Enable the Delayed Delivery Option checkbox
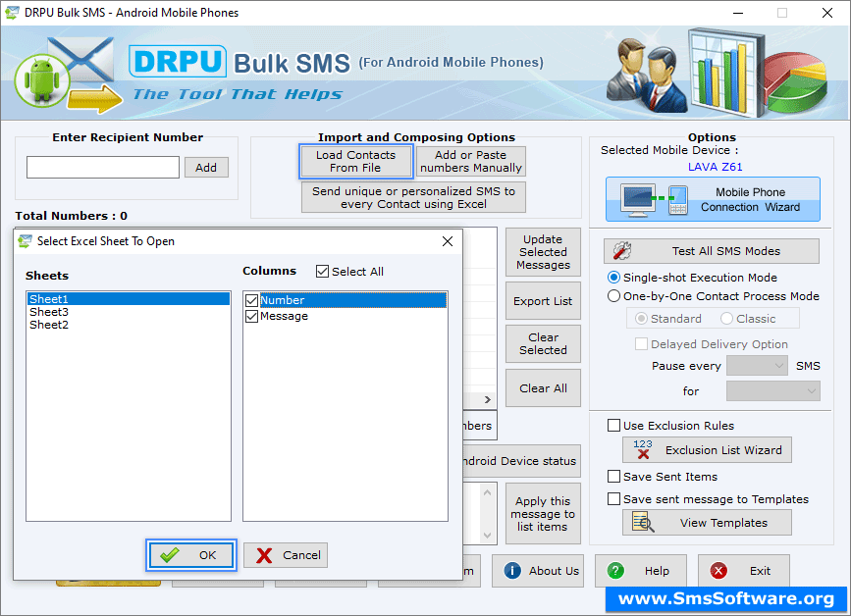Image resolution: width=851 pixels, height=616 pixels. (641, 344)
